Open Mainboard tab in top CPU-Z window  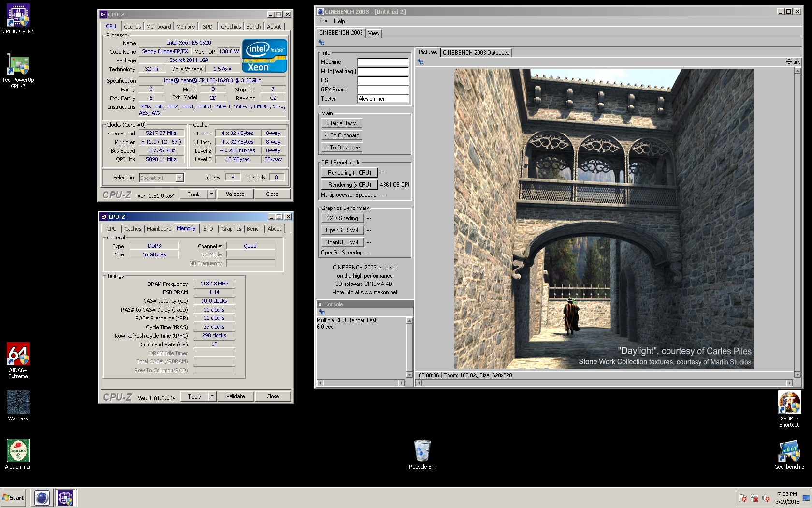tap(159, 27)
